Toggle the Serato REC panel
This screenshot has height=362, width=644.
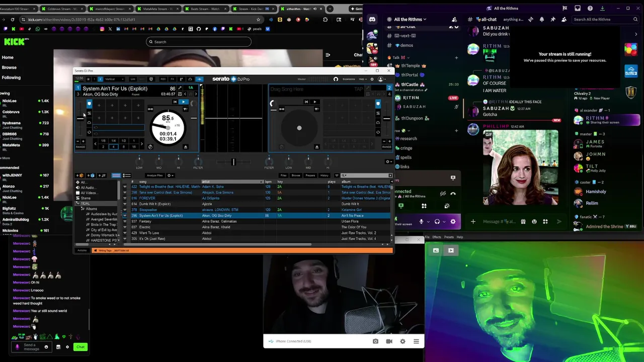(163, 79)
